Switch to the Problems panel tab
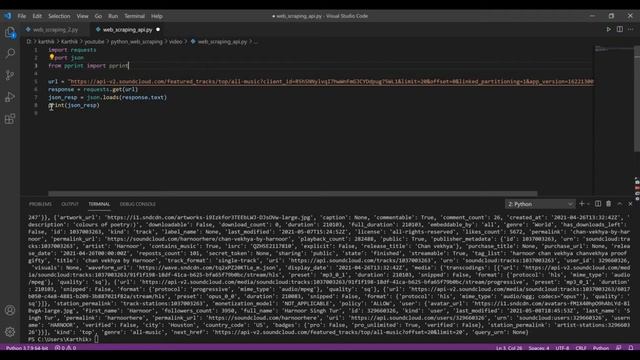This screenshot has height=360, width=640. tap(40, 204)
